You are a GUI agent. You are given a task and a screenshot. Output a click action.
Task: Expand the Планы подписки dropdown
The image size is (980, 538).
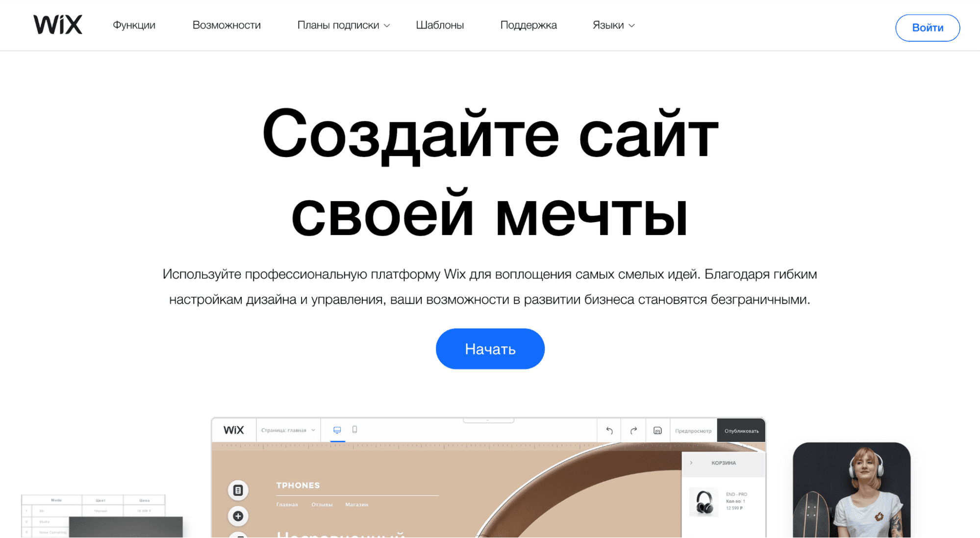pos(344,25)
